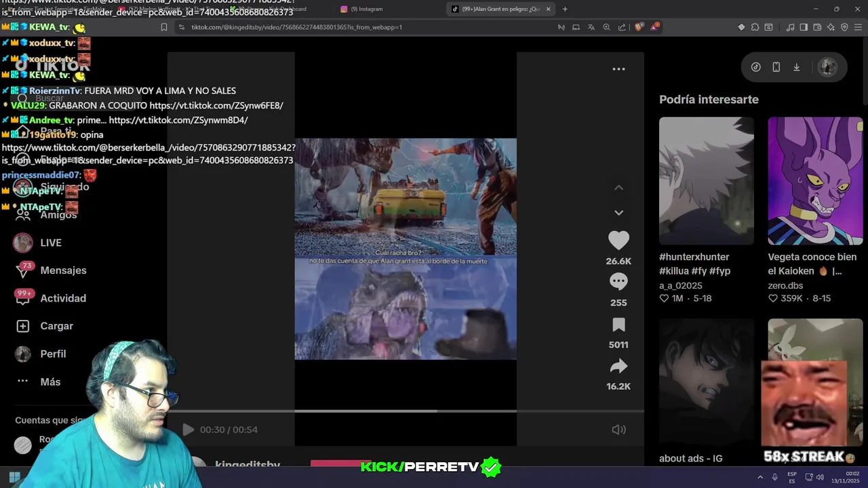The width and height of the screenshot is (868, 488).
Task: Open the about ads - IG video thumbnail
Action: 707,382
